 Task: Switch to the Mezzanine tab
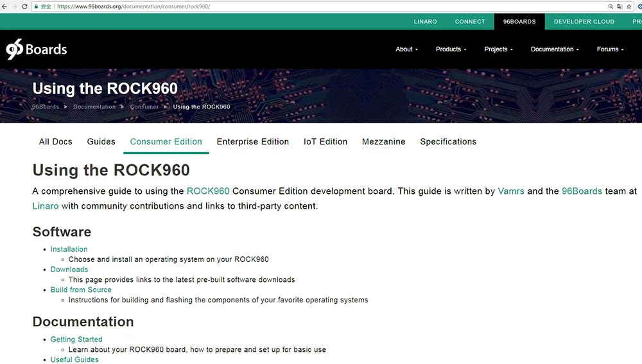coord(384,142)
